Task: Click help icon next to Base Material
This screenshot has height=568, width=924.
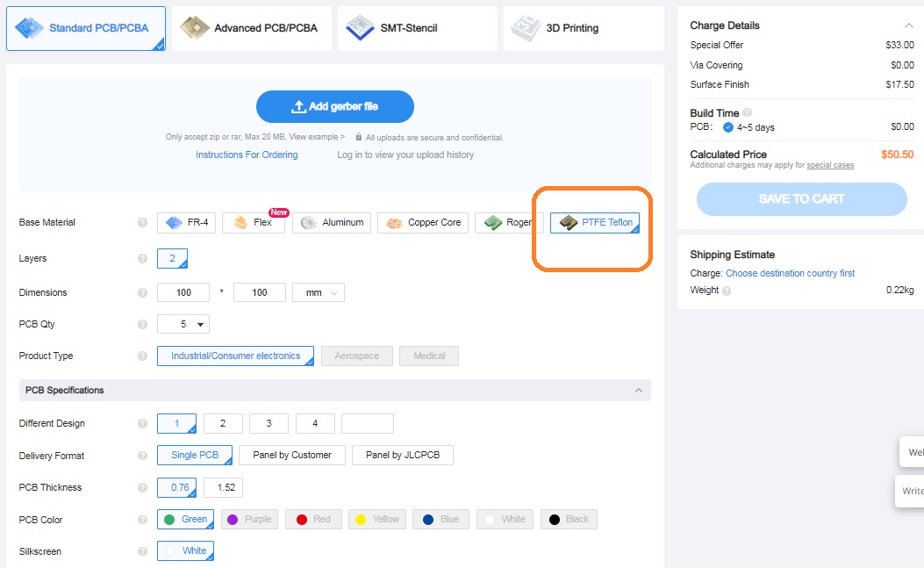Action: point(143,223)
